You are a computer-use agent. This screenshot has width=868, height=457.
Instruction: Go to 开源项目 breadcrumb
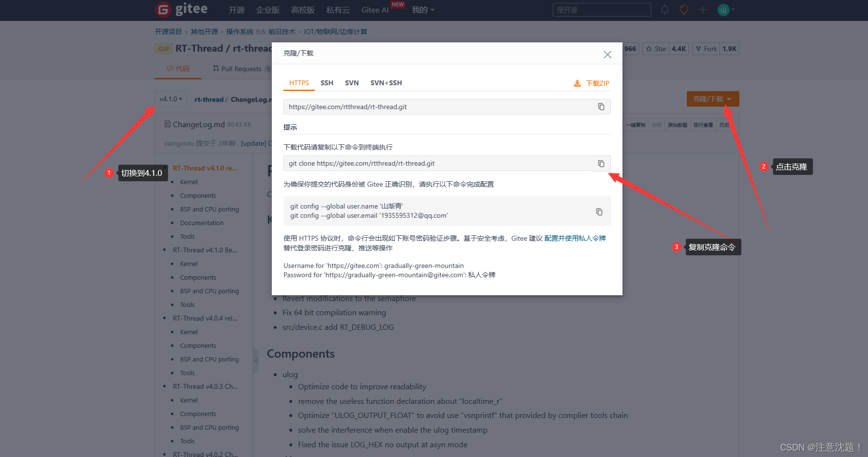tap(168, 32)
